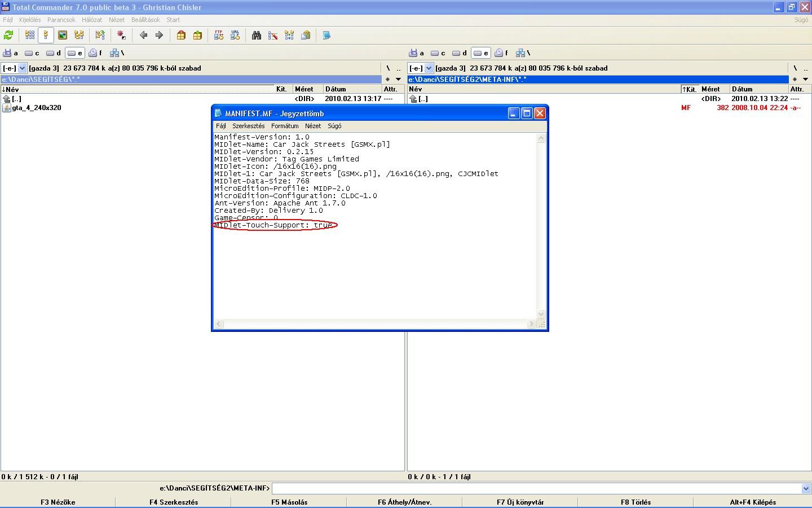
Task: Select drive c in left panel
Action: 32,53
